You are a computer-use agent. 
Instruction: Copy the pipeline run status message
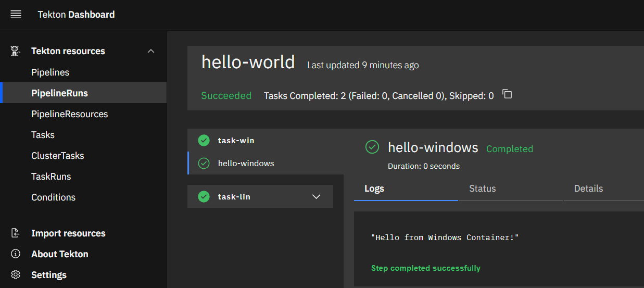point(507,94)
